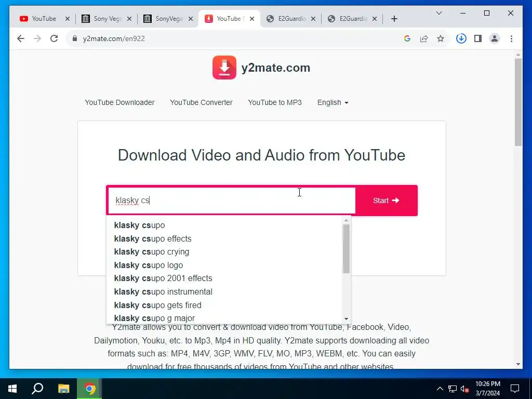Select suggestion 'klasky csupo'
Viewport: 532px width, 399px height.
coord(224,225)
